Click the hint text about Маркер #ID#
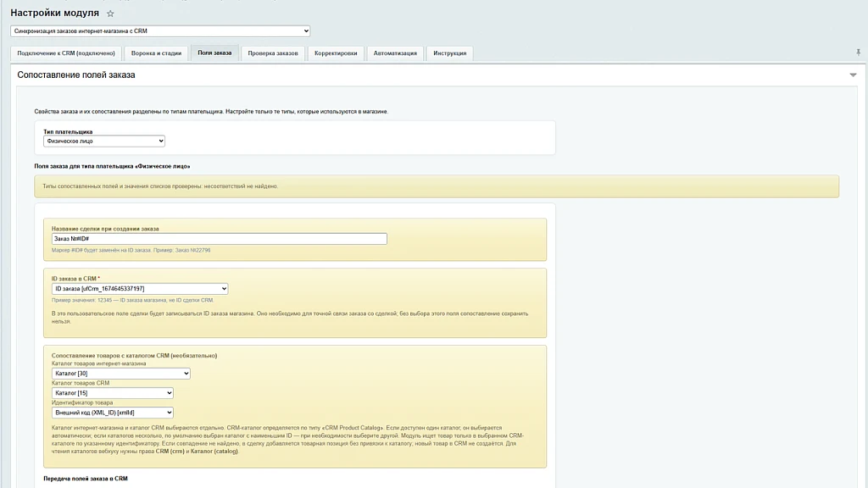This screenshot has height=488, width=868. coord(131,250)
